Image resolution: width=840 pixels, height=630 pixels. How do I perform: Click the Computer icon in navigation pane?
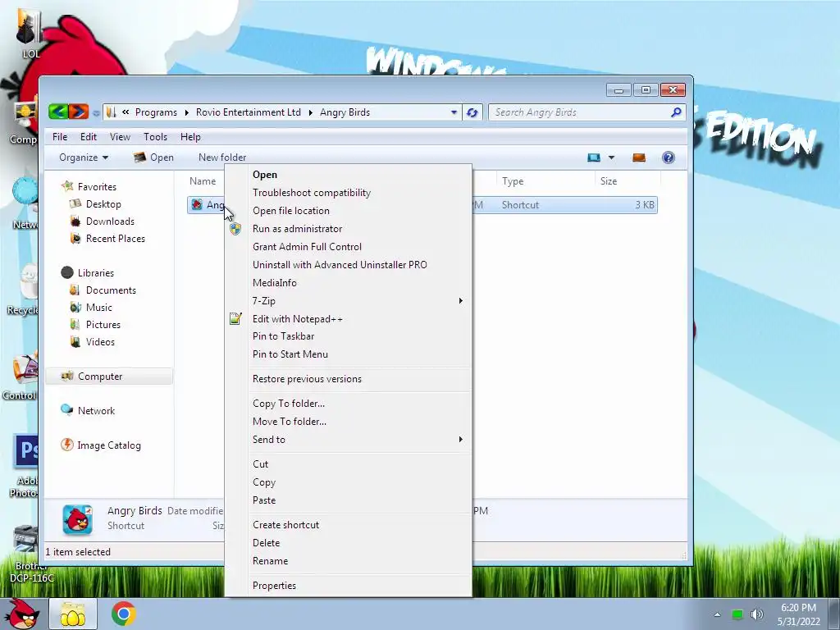67,376
